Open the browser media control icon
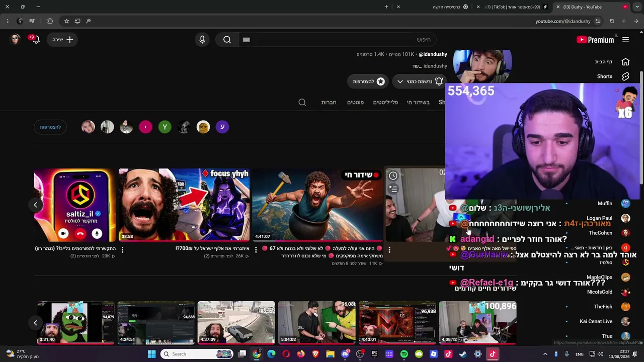This screenshot has height=362, width=644. click(32, 21)
